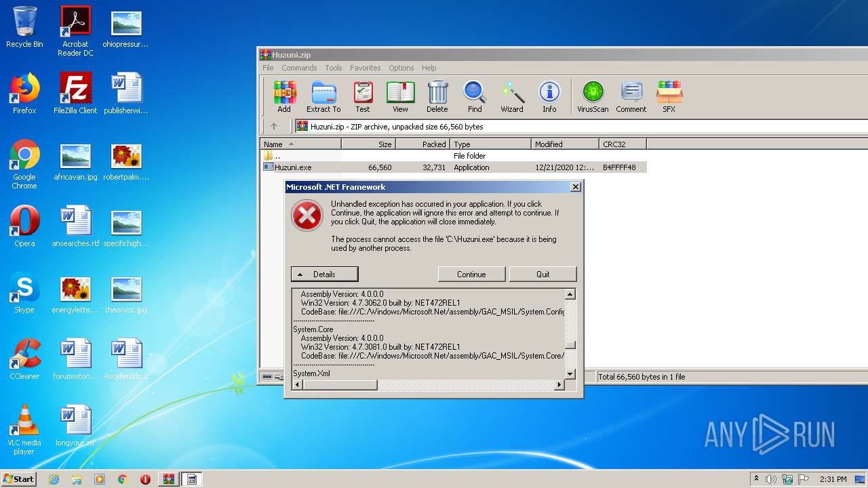
Task: Open africavan.jpg image file
Action: tap(75, 163)
